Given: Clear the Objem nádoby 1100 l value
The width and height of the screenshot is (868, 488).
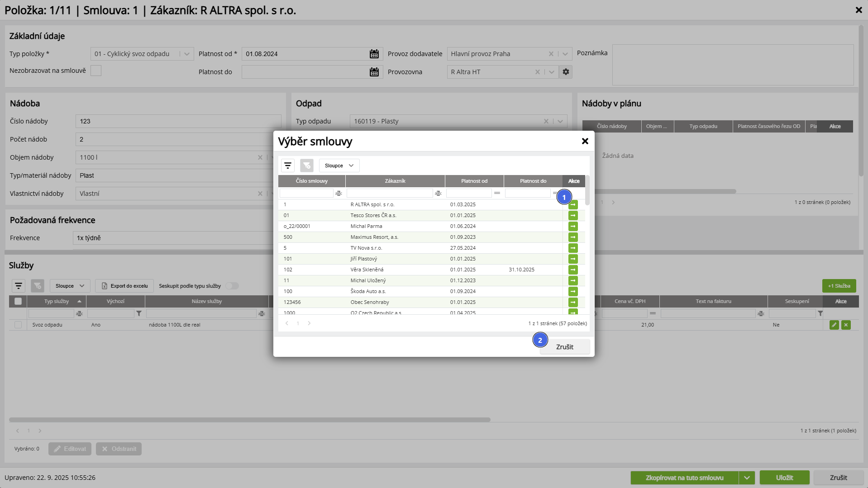Looking at the screenshot, I should coord(260,157).
